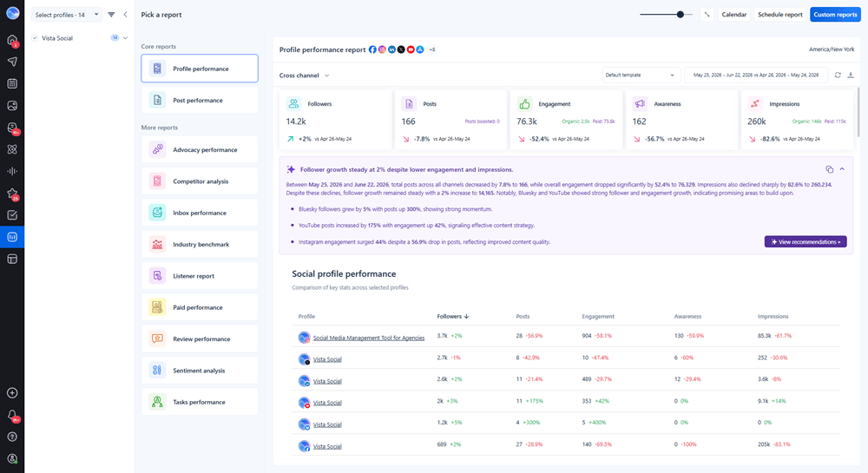Open the Listening waveform icon

click(x=12, y=172)
